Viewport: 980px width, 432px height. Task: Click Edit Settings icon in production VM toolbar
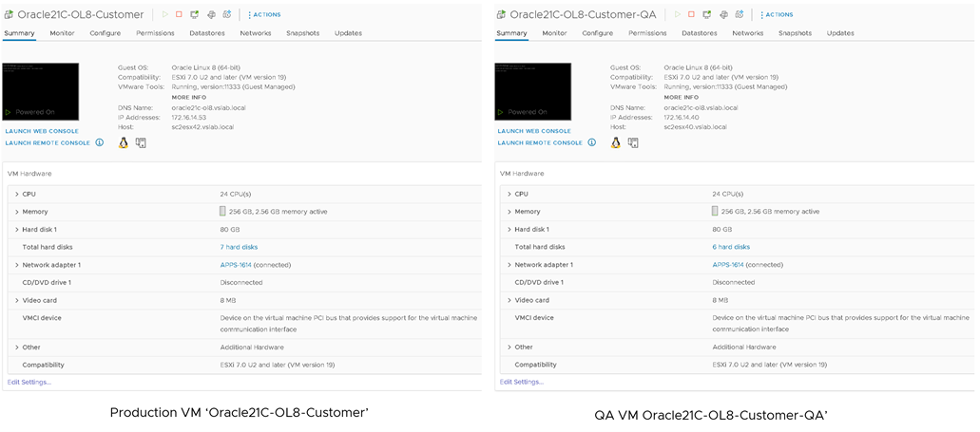(x=211, y=13)
